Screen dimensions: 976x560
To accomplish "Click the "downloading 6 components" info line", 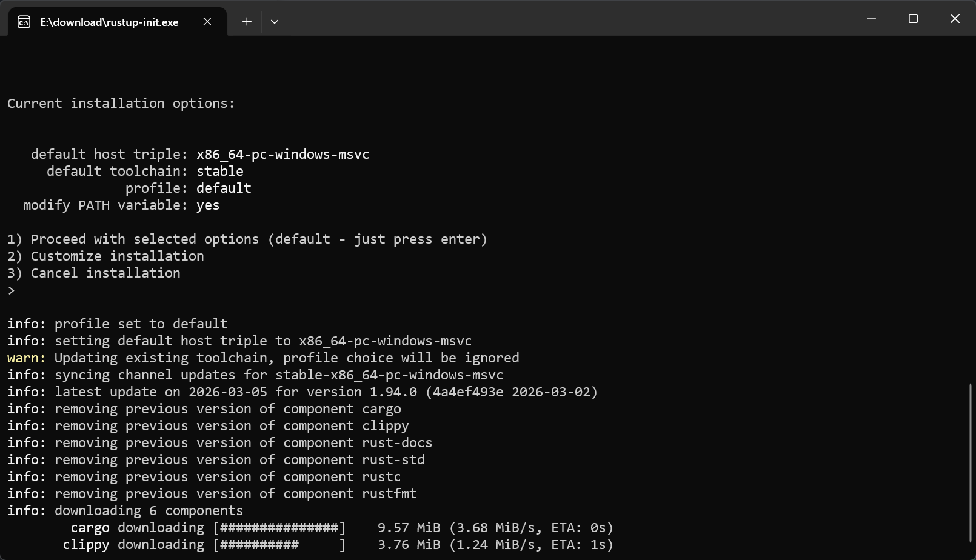I will point(149,511).
